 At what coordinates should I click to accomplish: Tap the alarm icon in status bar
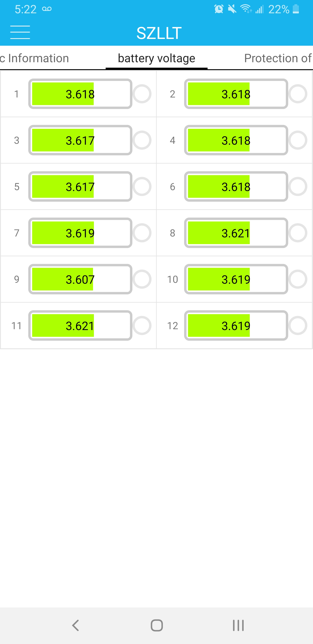click(219, 9)
